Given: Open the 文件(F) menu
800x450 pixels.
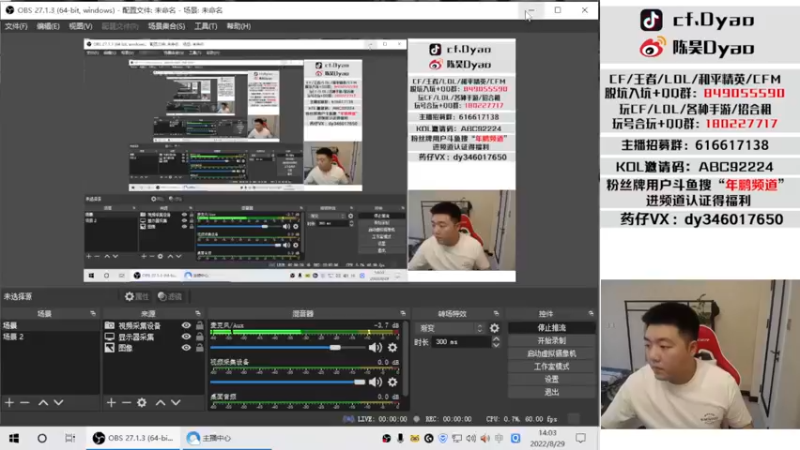Looking at the screenshot, I should click(16, 26).
